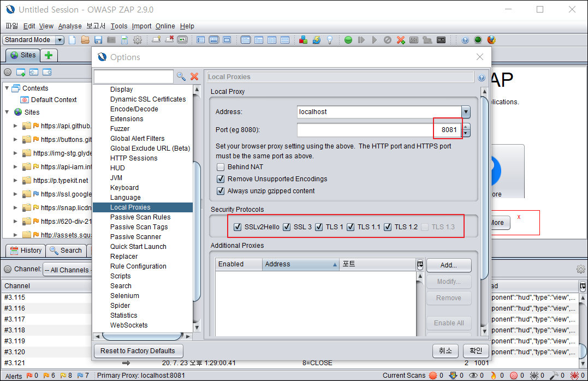The width and height of the screenshot is (588, 381).
Task: Open the Online menu
Action: point(165,26)
